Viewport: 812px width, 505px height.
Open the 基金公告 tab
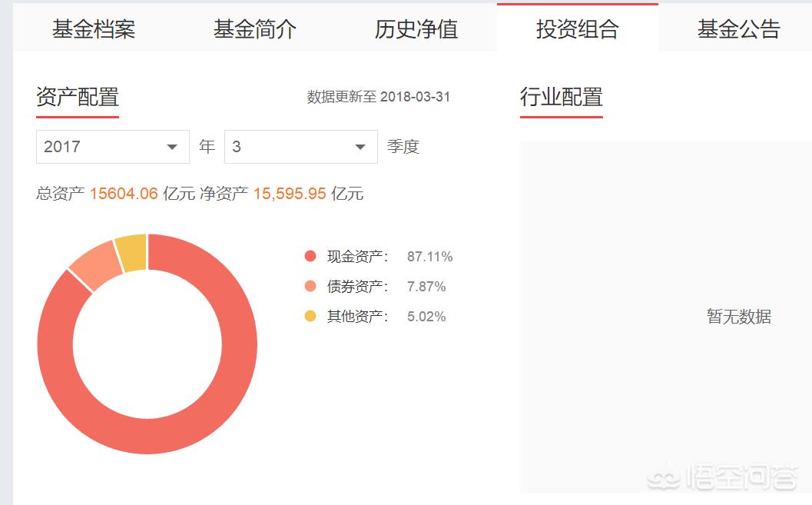[739, 29]
